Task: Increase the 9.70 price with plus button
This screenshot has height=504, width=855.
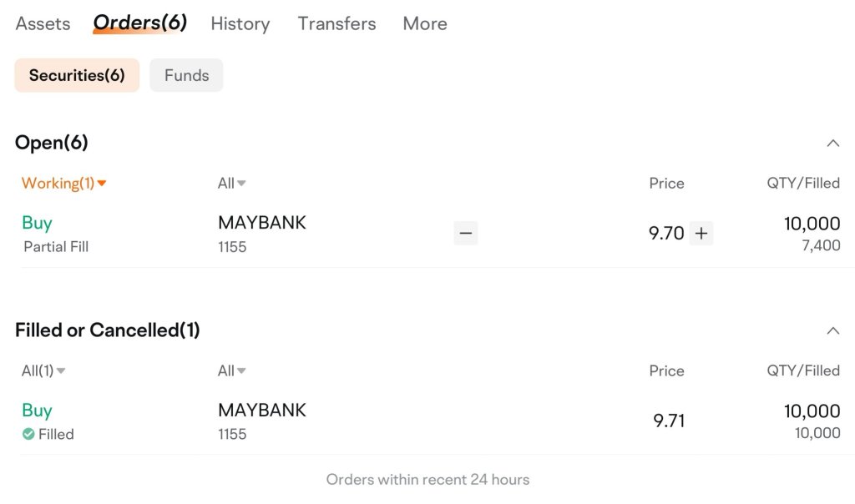Action: click(701, 233)
